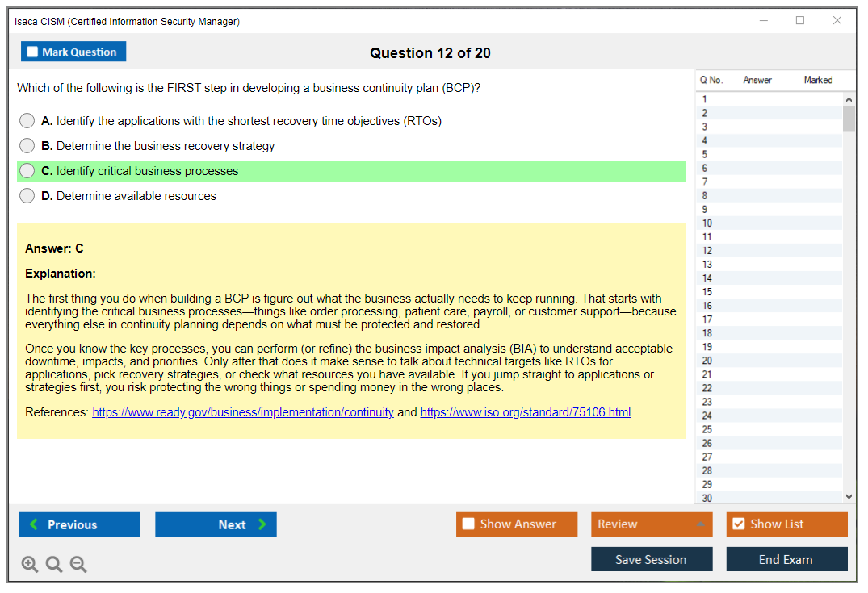The height and width of the screenshot is (593, 868).
Task: Select answer option D radio button
Action: [x=27, y=196]
